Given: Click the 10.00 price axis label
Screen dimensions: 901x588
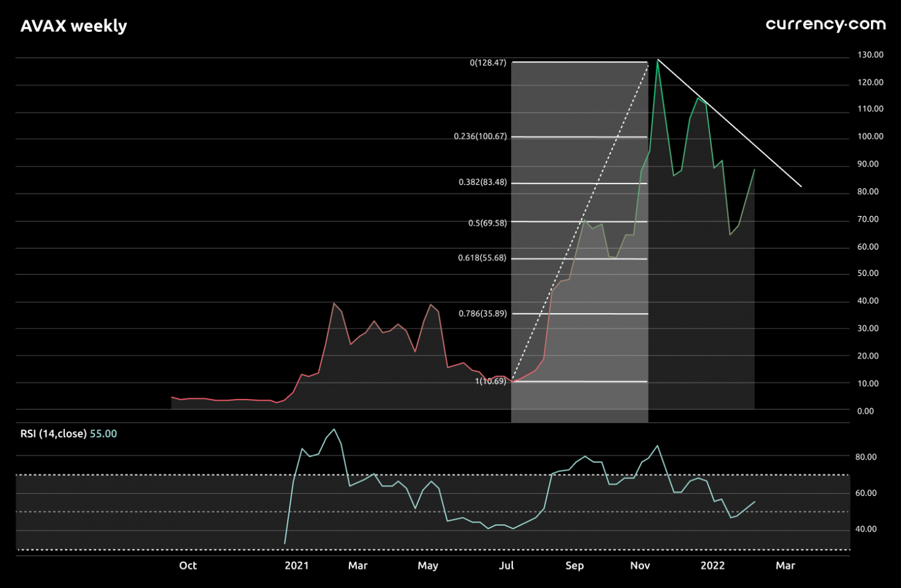Looking at the screenshot, I should pyautogui.click(x=868, y=383).
